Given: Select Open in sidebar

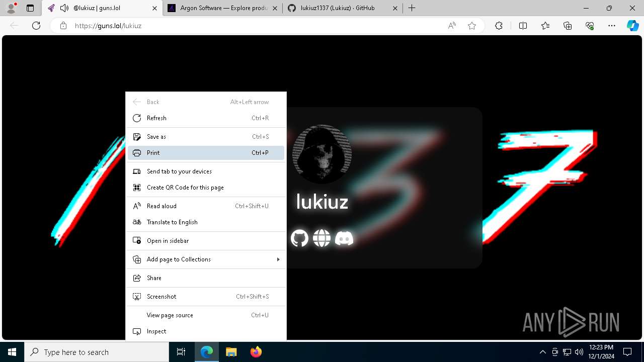Looking at the screenshot, I should tap(206, 241).
